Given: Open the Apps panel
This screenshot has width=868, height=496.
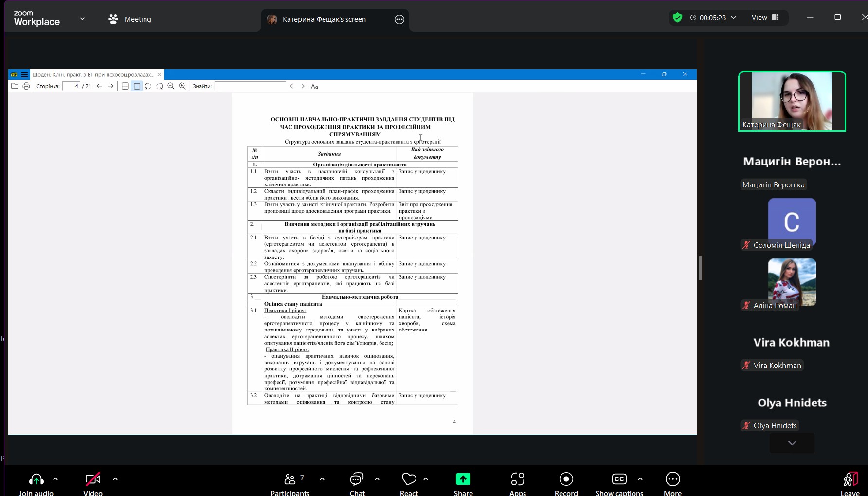Looking at the screenshot, I should [x=517, y=479].
